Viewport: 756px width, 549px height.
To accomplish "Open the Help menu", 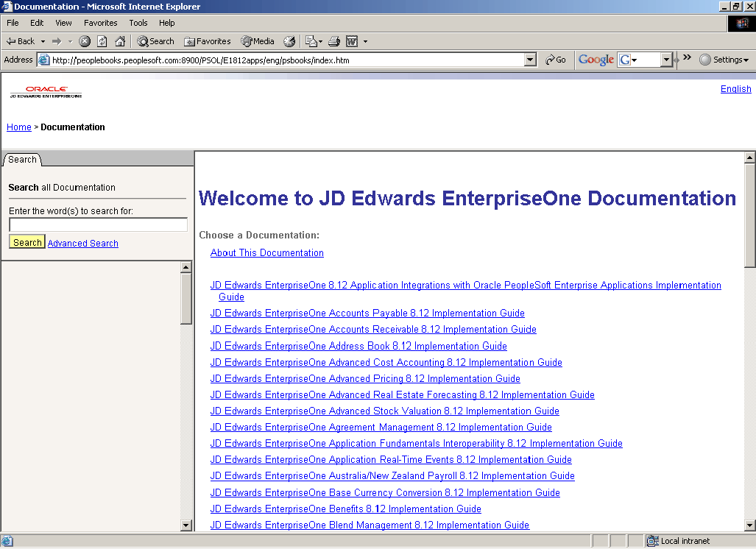I will click(x=167, y=23).
